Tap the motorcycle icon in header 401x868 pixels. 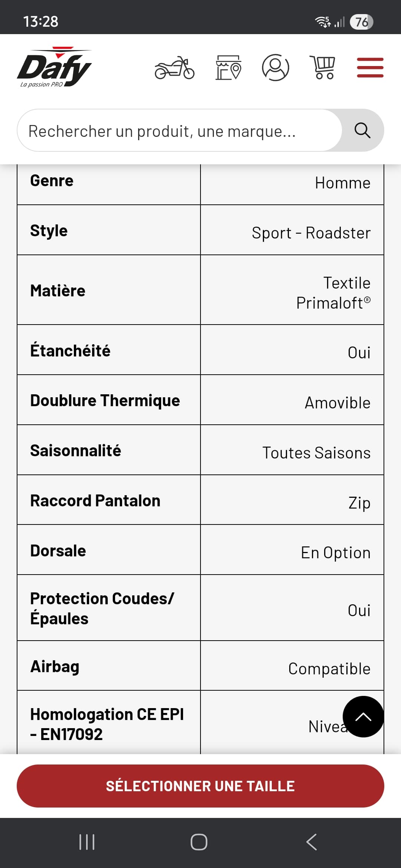[175, 68]
